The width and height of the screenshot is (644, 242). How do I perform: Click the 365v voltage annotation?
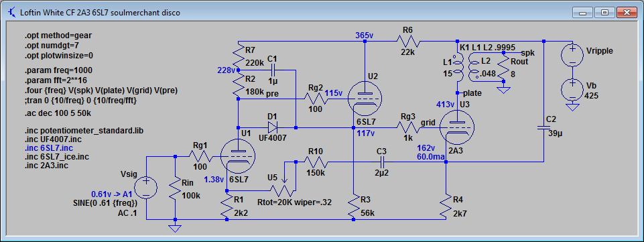coord(365,36)
